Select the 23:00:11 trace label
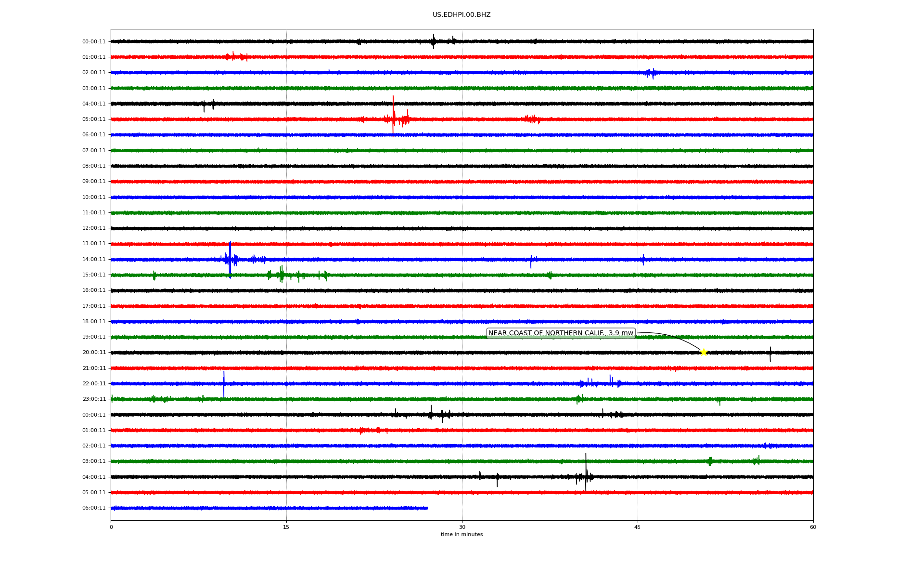The width and height of the screenshot is (924, 578). (x=94, y=399)
